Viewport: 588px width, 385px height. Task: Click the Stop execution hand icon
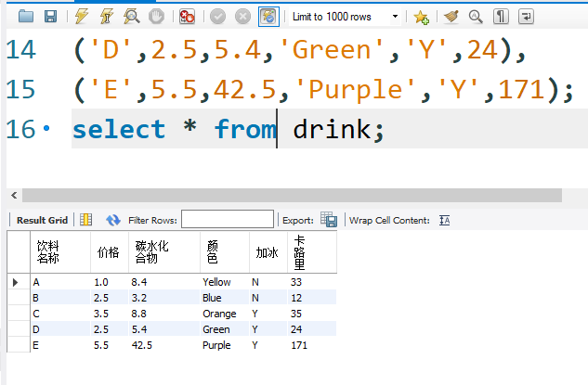coord(156,17)
